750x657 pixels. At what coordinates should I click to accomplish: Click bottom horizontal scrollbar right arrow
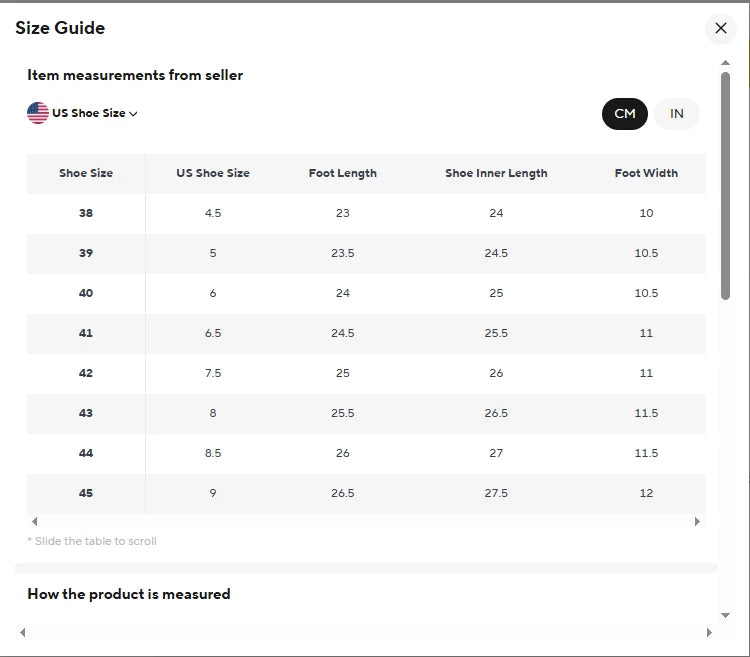pos(709,632)
